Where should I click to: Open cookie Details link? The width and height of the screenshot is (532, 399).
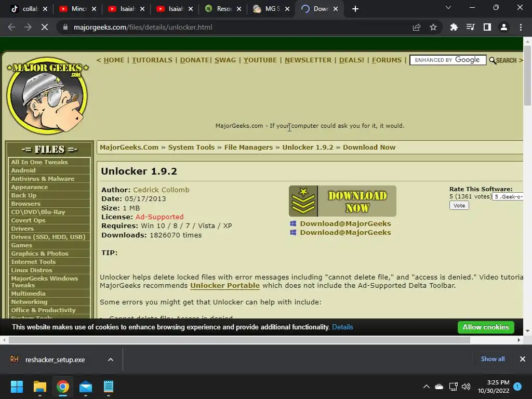[342, 327]
